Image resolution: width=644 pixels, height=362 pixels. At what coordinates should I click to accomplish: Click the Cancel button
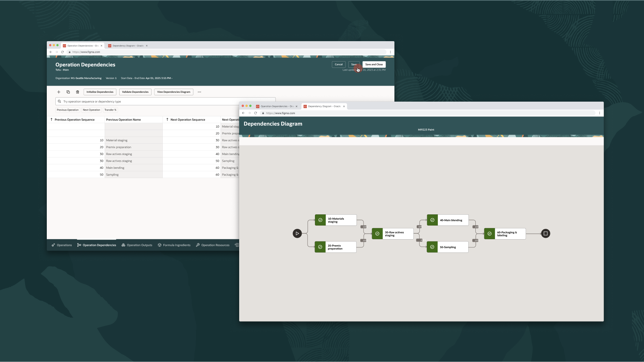coord(339,65)
